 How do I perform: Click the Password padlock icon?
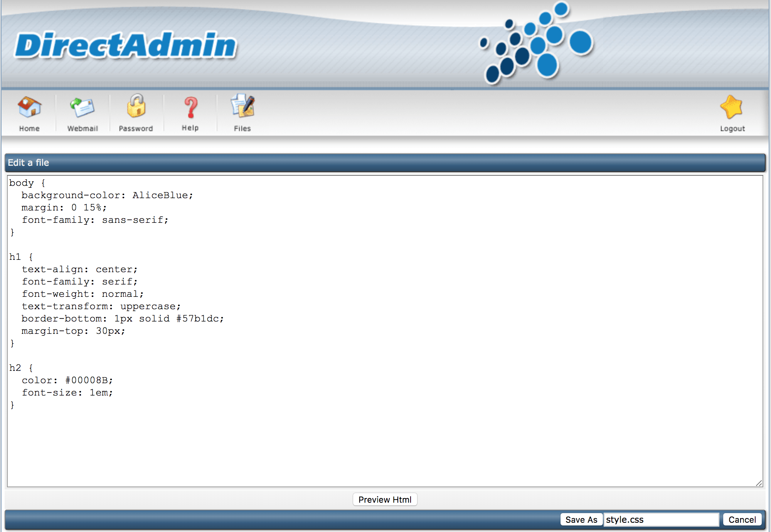136,106
